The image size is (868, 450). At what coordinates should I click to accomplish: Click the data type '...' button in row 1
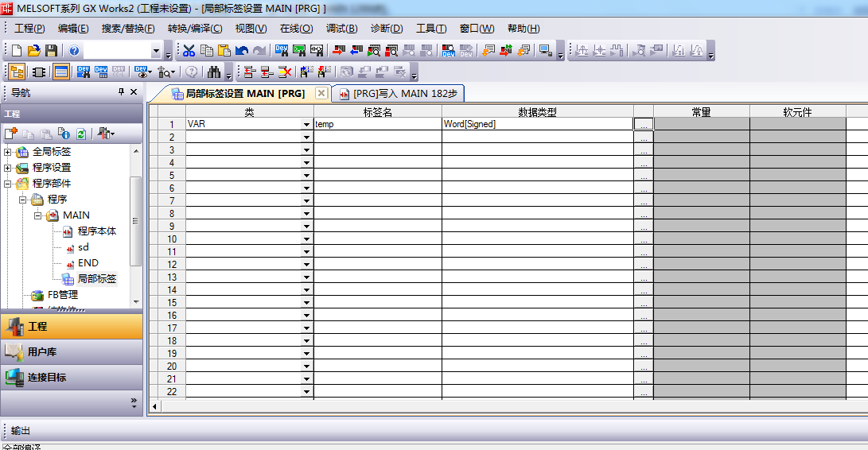643,125
